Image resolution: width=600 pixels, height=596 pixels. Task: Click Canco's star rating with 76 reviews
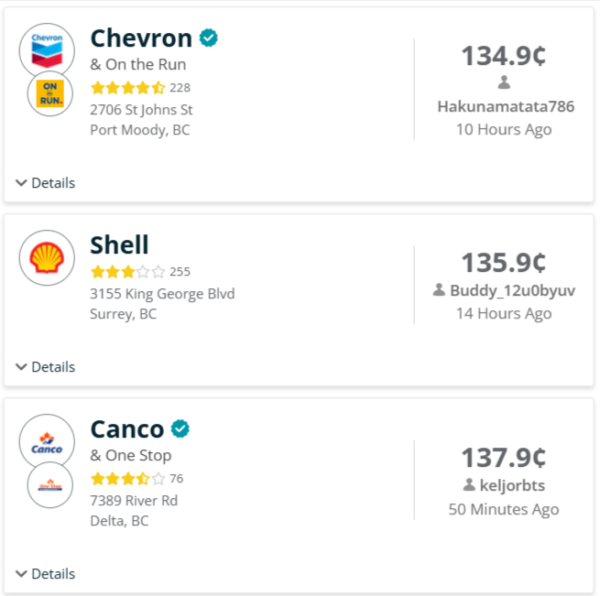coord(128,478)
